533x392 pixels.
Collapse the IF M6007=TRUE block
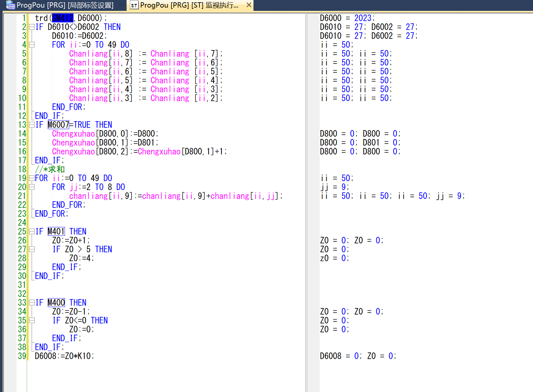pyautogui.click(x=32, y=125)
